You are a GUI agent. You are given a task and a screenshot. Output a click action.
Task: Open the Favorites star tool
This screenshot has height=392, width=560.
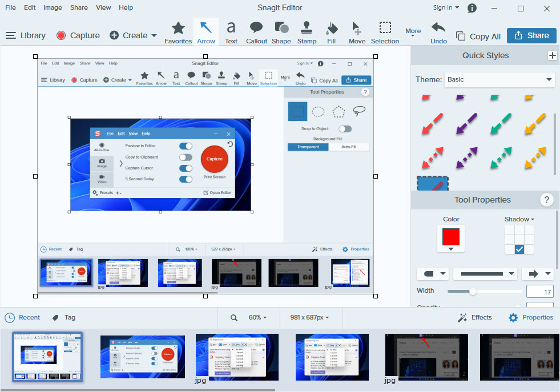coord(178,33)
